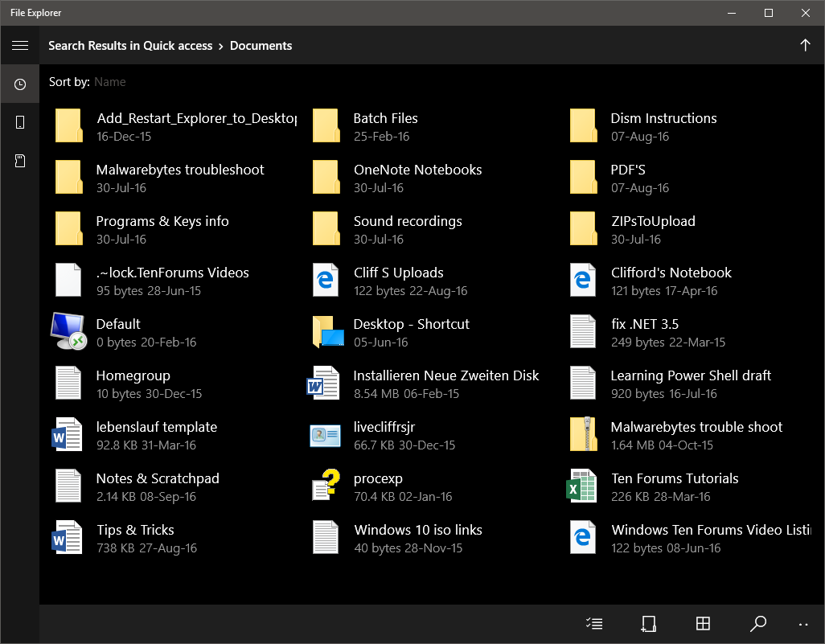Open the Malwarebytes troubleshoot folder icon
Image resolution: width=825 pixels, height=644 pixels.
[x=69, y=178]
